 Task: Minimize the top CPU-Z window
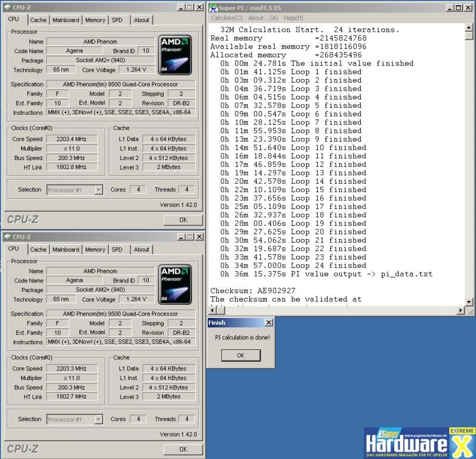[x=181, y=7]
